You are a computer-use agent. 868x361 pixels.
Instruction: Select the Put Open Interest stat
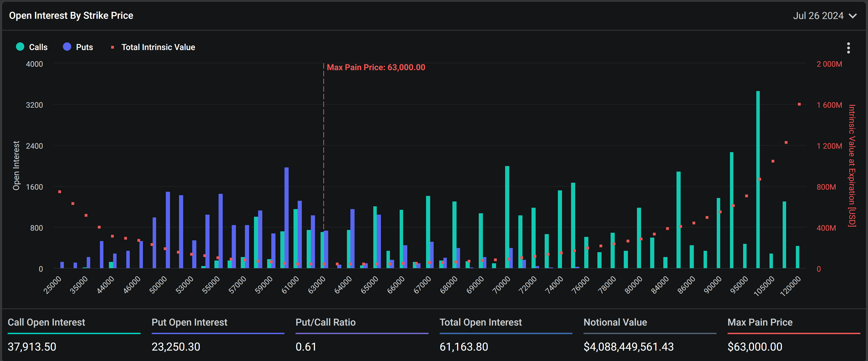(x=189, y=322)
